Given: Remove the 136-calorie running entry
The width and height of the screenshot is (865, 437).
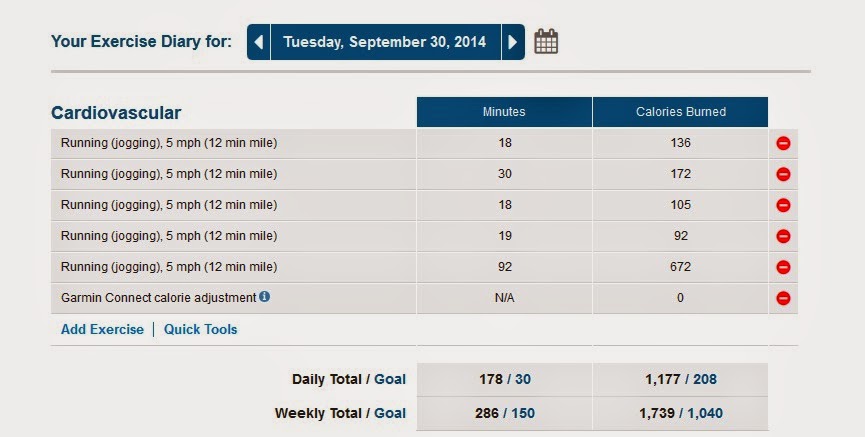Looking at the screenshot, I should click(783, 143).
